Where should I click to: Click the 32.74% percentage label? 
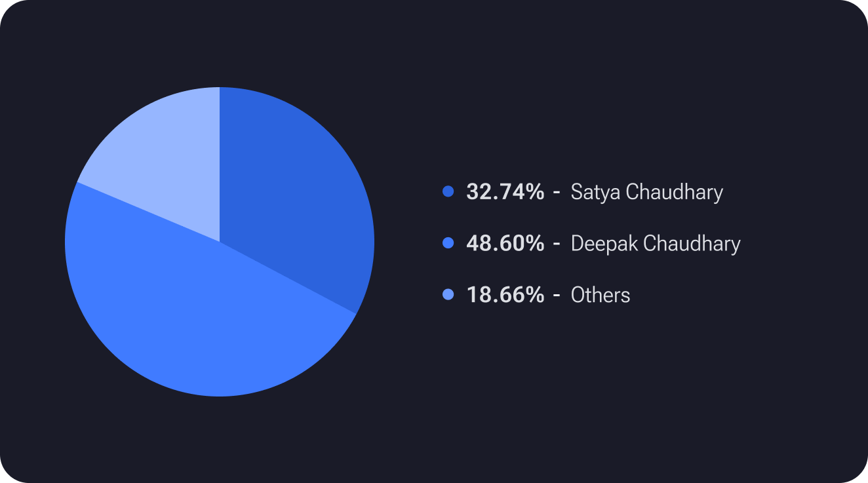point(505,192)
